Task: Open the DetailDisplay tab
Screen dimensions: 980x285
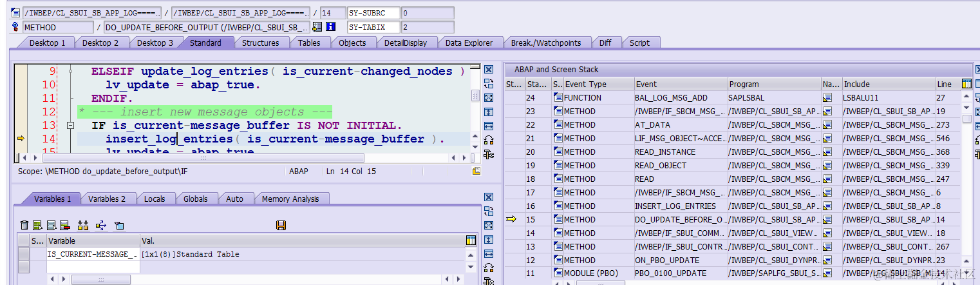Action: click(x=405, y=43)
